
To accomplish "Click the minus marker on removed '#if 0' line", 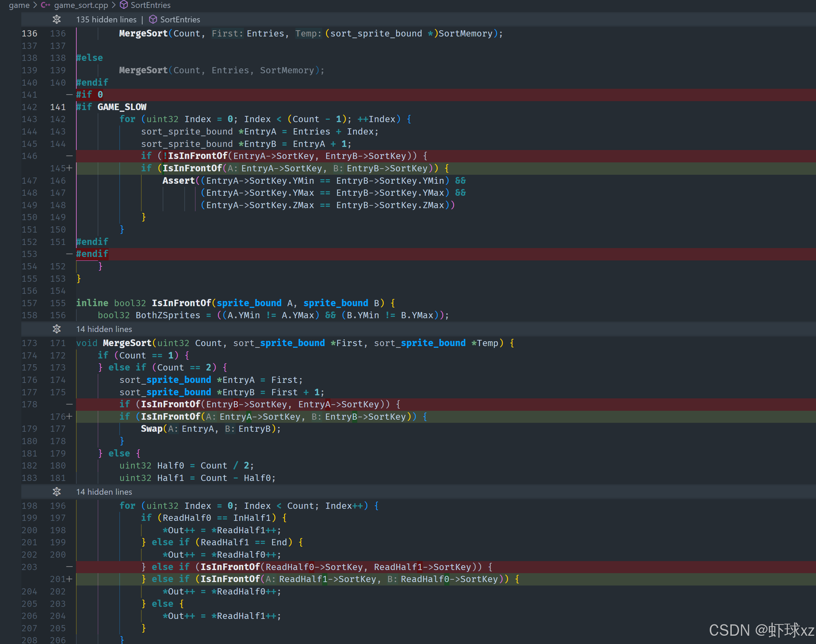I will [x=69, y=95].
